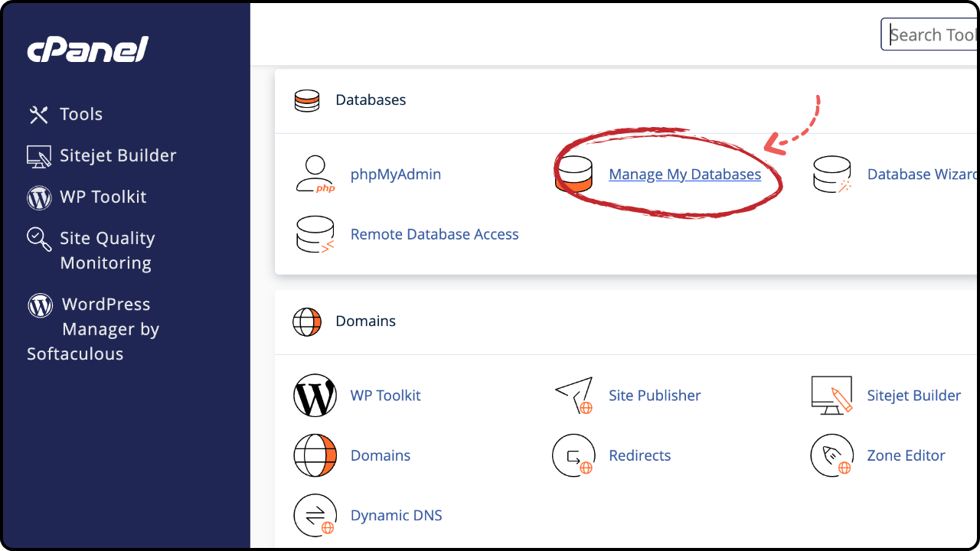Open WP Toolkit in the sidebar
This screenshot has height=551, width=980.
[103, 197]
